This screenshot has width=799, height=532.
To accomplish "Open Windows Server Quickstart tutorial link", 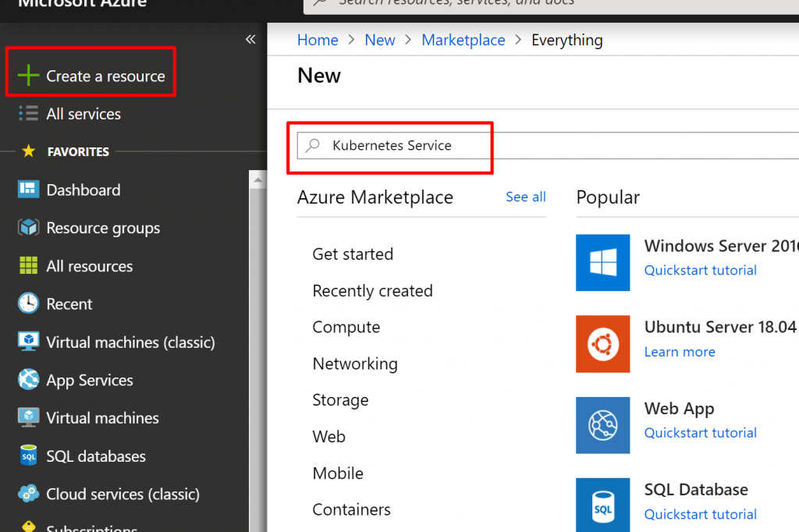I will coord(700,270).
